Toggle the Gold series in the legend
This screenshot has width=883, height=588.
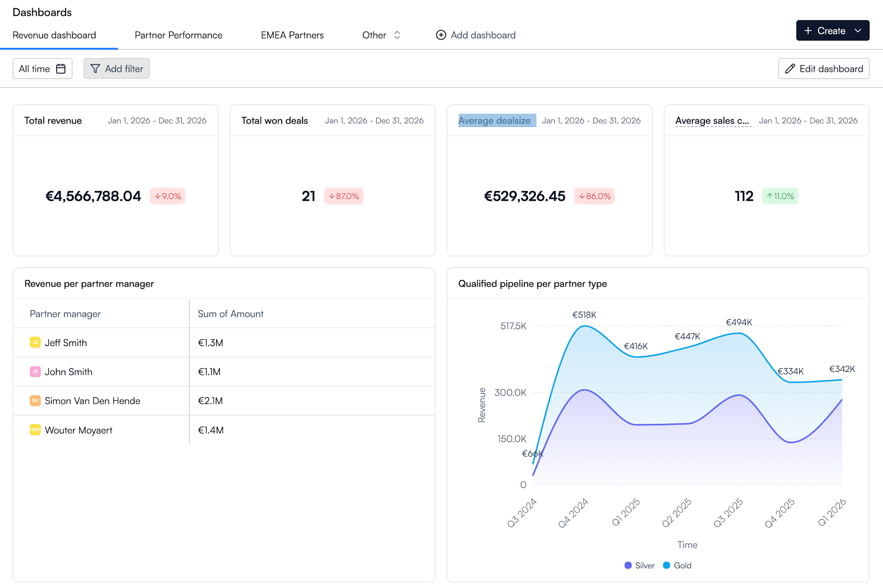(x=677, y=565)
